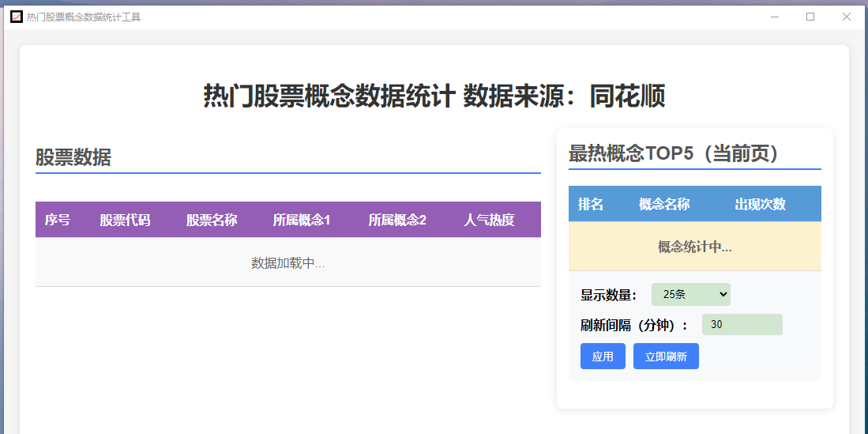This screenshot has width=868, height=434.
Task: Click the 立即刷新 button
Action: pos(666,357)
